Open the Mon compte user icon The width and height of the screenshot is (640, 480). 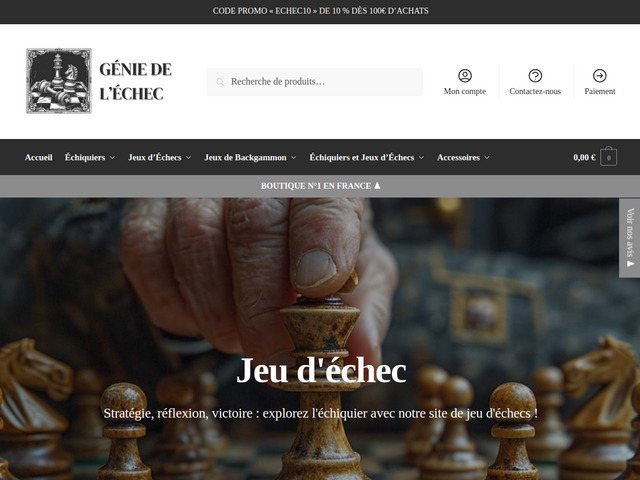point(465,76)
